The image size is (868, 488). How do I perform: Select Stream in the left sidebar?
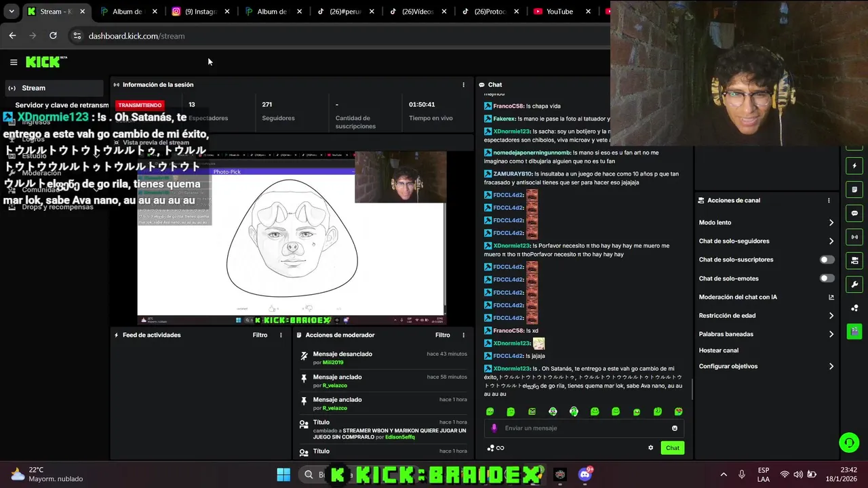click(x=55, y=88)
